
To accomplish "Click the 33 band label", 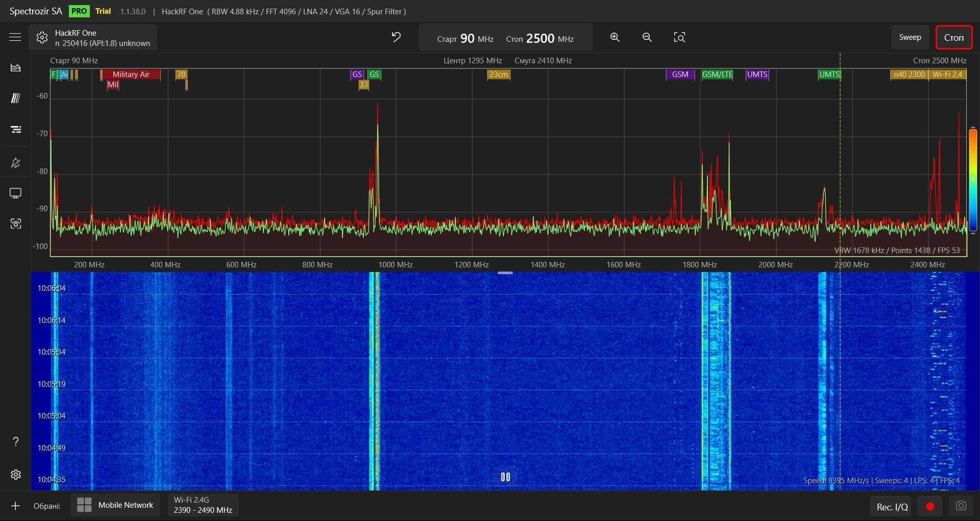I will [363, 85].
